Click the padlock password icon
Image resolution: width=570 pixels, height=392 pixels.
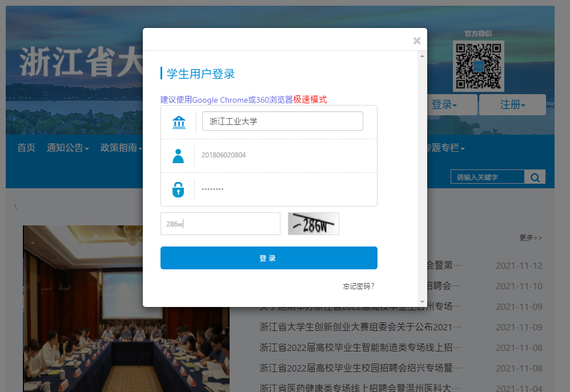click(178, 189)
